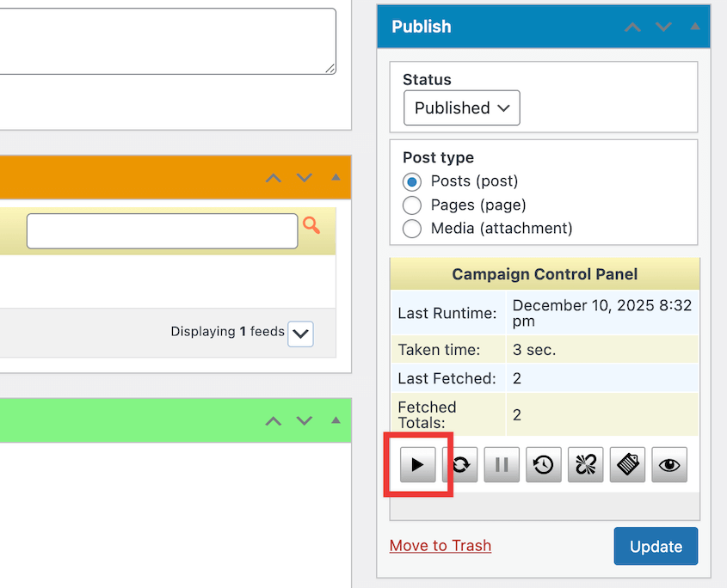Pause the campaign
The height and width of the screenshot is (588, 727).
[502, 464]
